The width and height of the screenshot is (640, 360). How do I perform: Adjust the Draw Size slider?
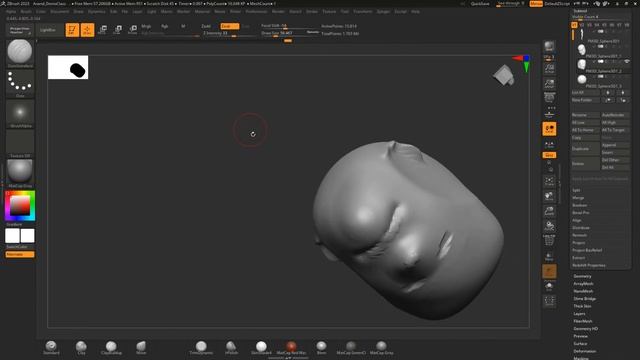291,33
